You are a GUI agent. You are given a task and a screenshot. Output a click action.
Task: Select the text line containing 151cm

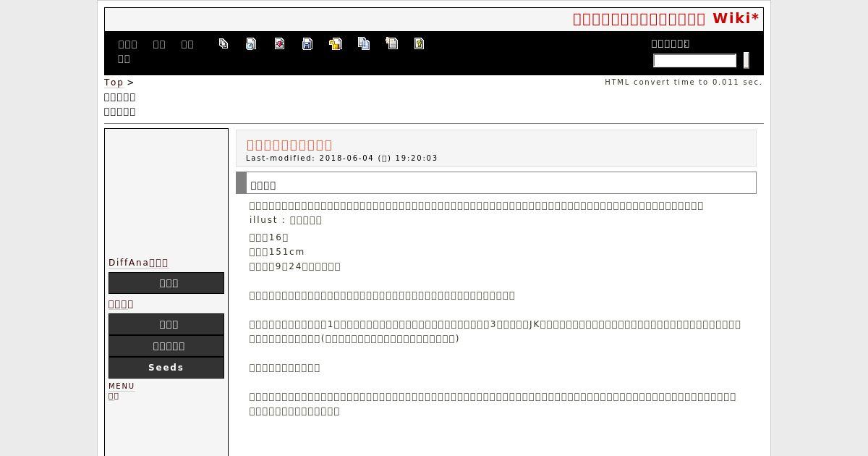point(276,252)
